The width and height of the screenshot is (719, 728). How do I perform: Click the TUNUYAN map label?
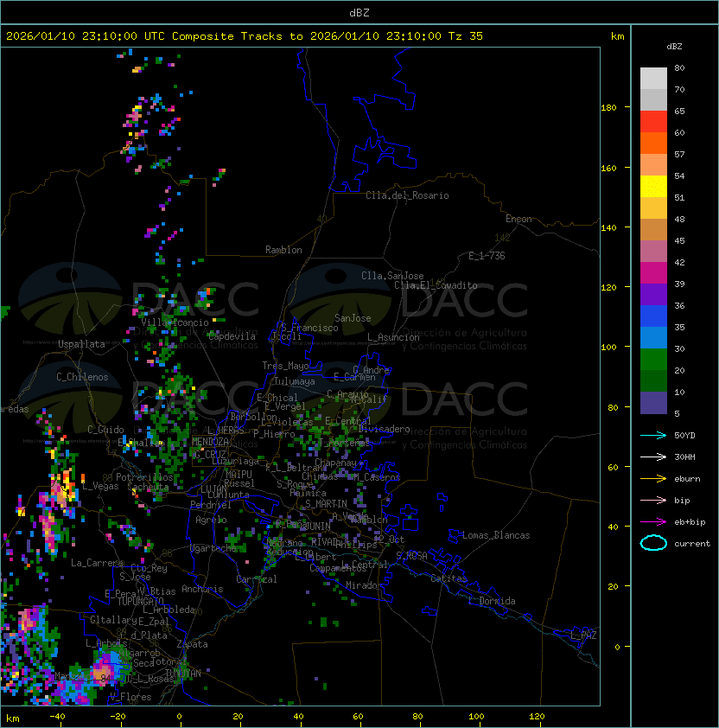(183, 674)
